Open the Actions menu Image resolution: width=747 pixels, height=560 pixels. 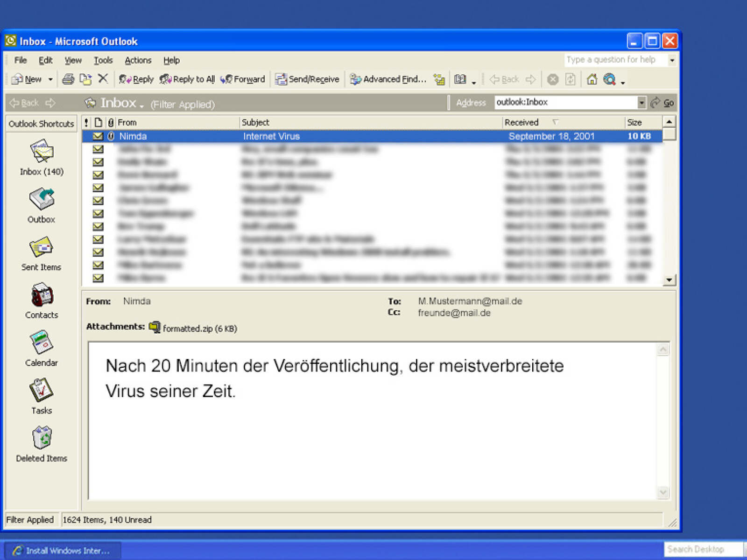pos(138,60)
